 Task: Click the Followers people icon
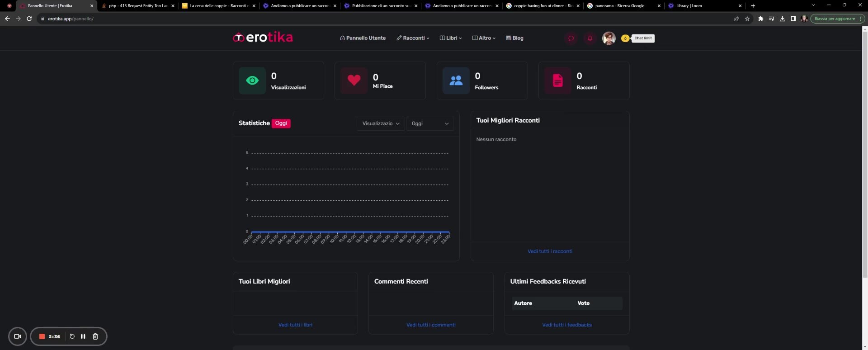point(456,80)
